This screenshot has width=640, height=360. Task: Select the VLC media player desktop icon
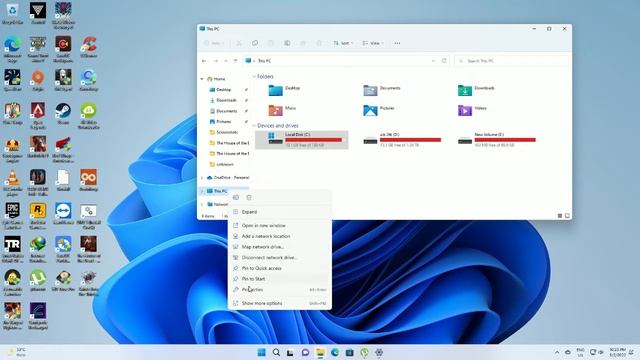click(x=12, y=183)
